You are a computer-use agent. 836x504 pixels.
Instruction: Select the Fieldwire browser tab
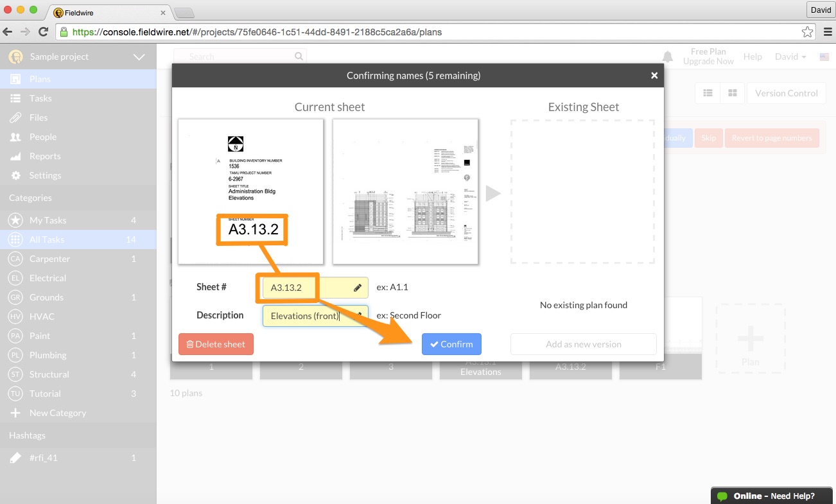(x=109, y=12)
